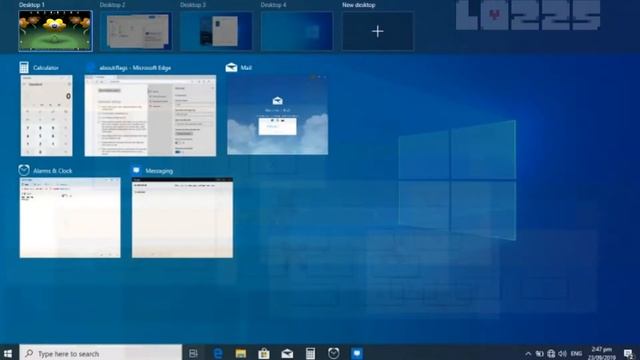Screen dimensions: 640x360
Task: Open File Explorer from the taskbar
Action: click(241, 353)
